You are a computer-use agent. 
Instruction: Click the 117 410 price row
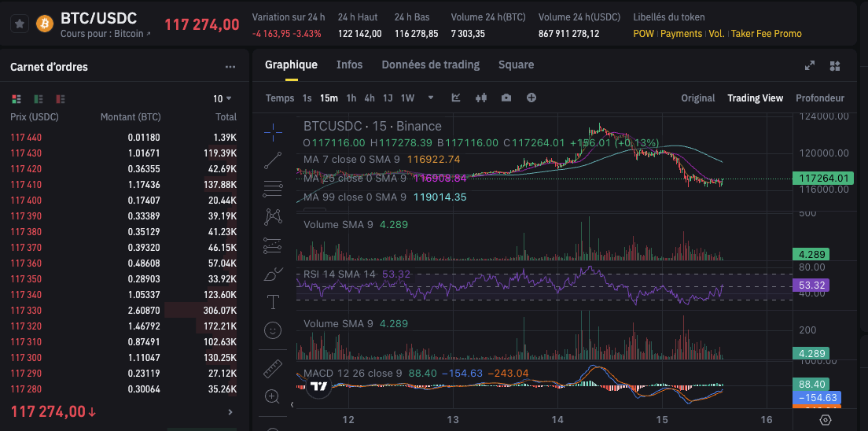(x=123, y=185)
